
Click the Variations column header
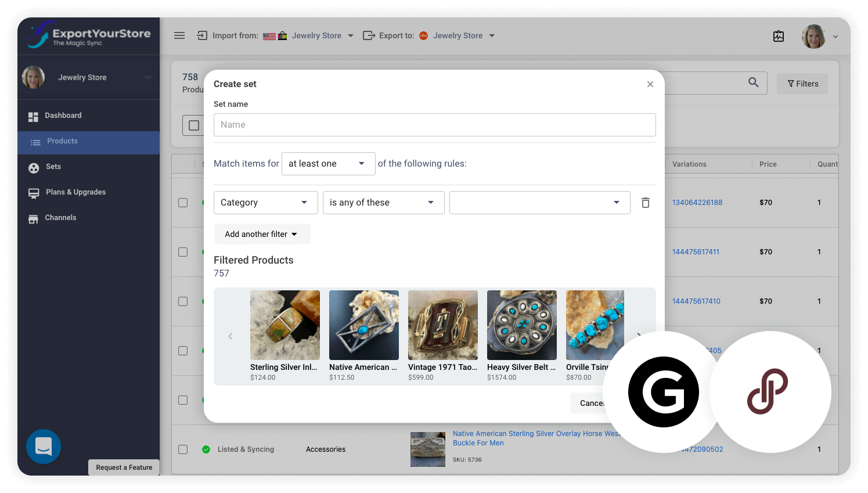tap(689, 164)
